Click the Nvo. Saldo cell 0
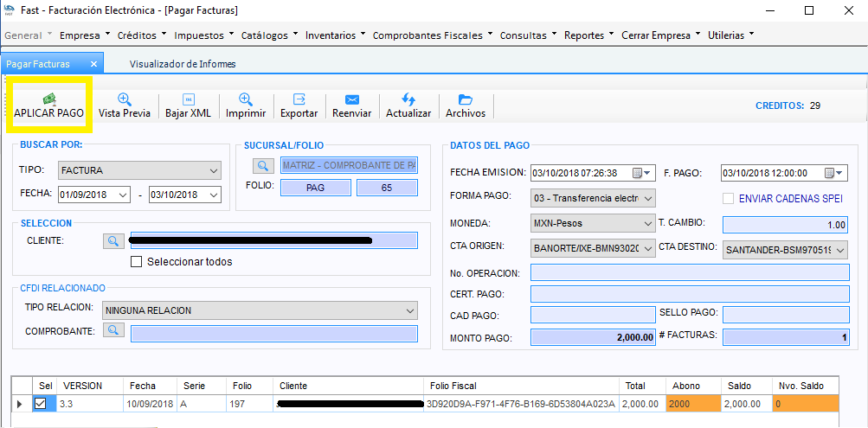 (806, 405)
